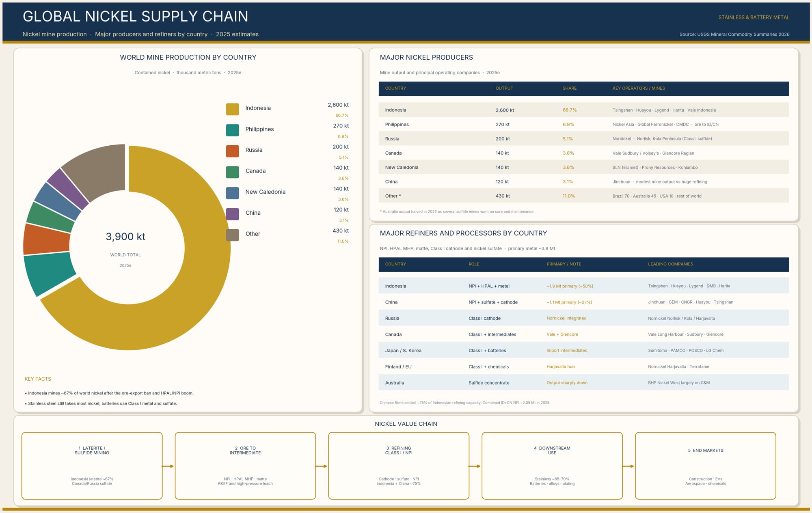Click the China purple legend swatch
This screenshot has height=513, width=812.
pos(232,214)
